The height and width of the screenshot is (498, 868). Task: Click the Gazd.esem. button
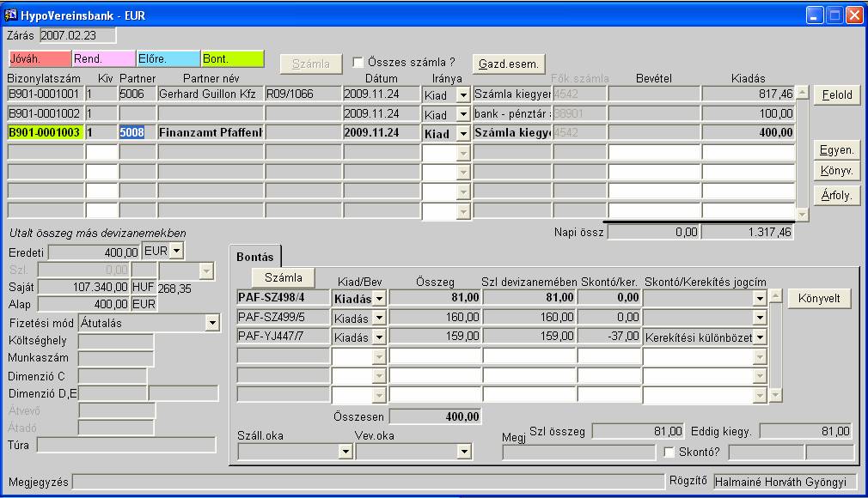[509, 64]
